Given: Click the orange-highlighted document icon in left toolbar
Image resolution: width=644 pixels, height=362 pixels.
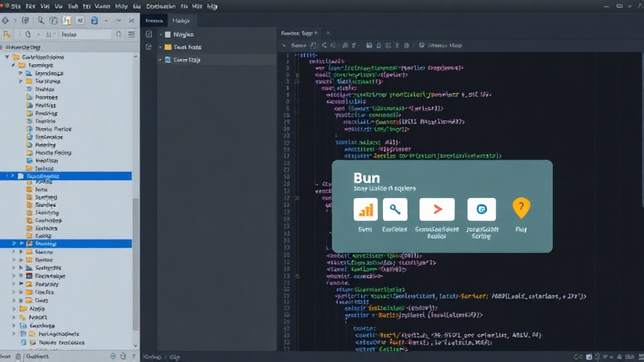Looking at the screenshot, I should coord(67,20).
